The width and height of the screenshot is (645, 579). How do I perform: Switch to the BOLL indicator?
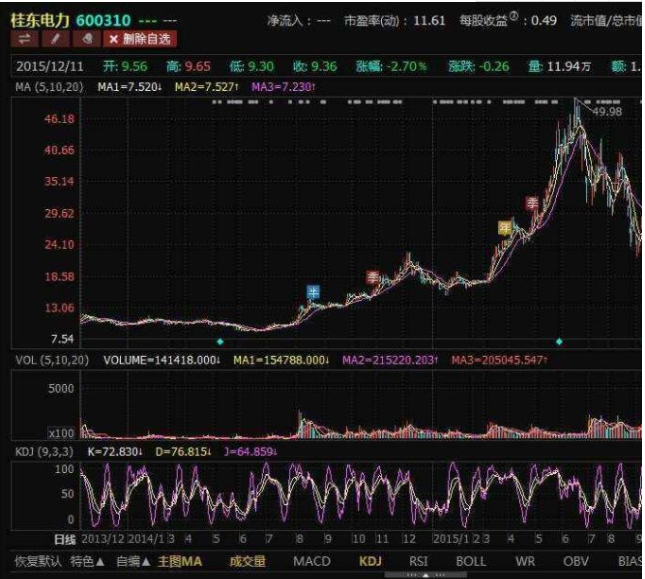pyautogui.click(x=471, y=561)
